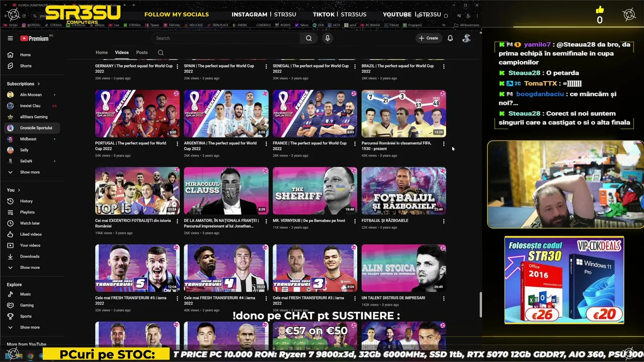Open the account avatar menu
Viewport: 644px width, 362px height.
click(x=466, y=38)
